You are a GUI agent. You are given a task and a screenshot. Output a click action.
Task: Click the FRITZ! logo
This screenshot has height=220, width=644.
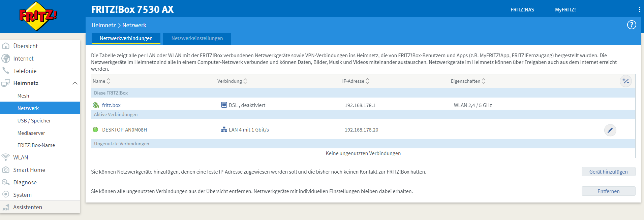click(38, 16)
